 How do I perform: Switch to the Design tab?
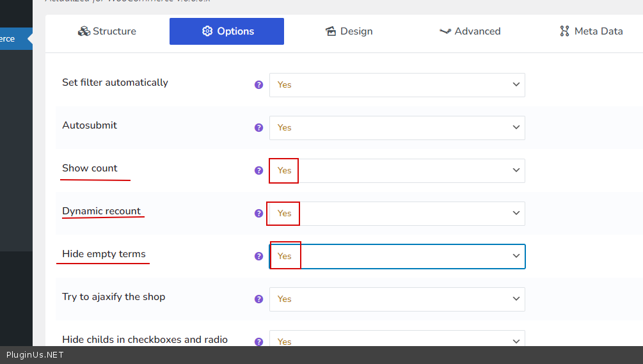pos(348,31)
